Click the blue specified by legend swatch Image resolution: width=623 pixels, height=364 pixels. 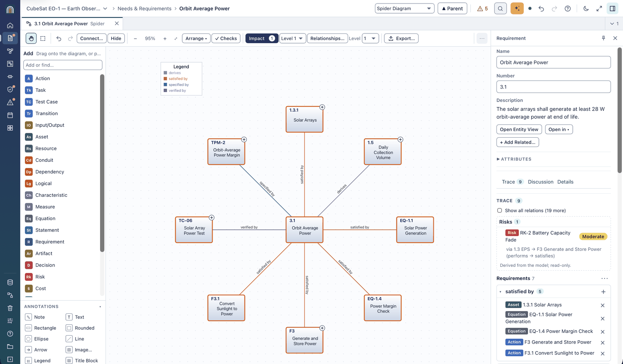[x=165, y=84]
